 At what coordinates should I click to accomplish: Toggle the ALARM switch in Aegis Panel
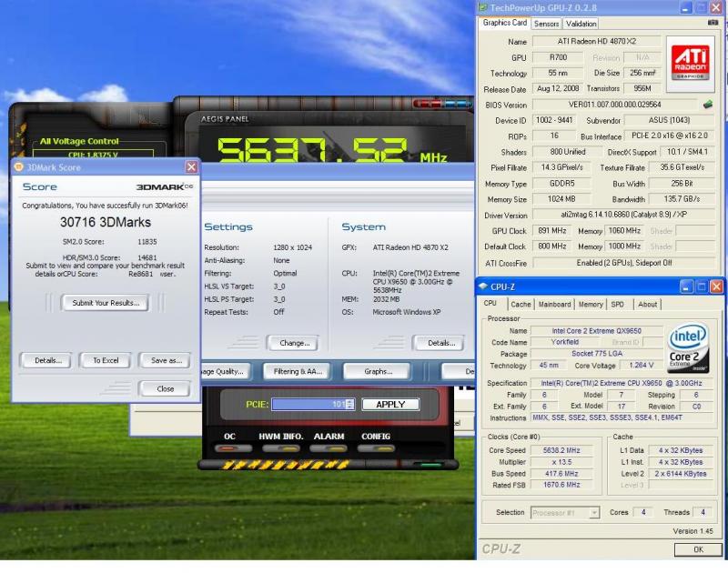pos(329,448)
